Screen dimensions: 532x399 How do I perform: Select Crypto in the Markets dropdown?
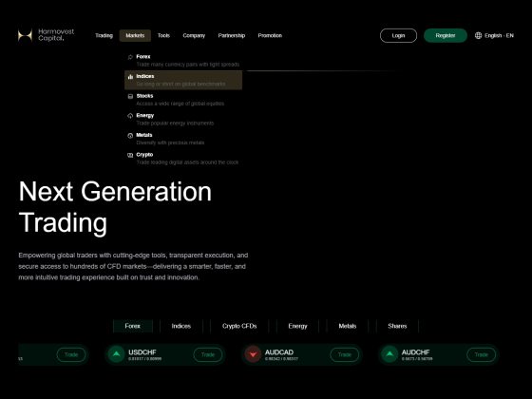[183, 159]
